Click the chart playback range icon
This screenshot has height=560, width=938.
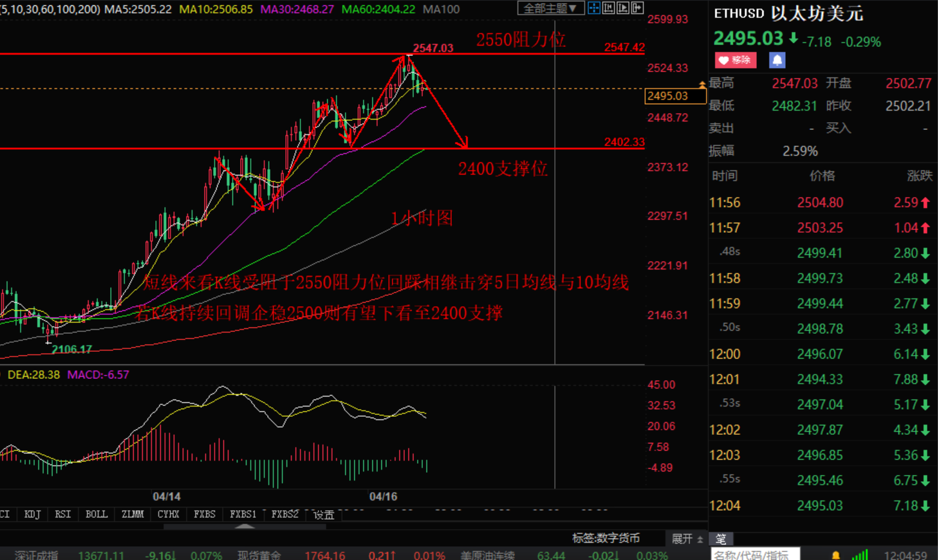[623, 8]
